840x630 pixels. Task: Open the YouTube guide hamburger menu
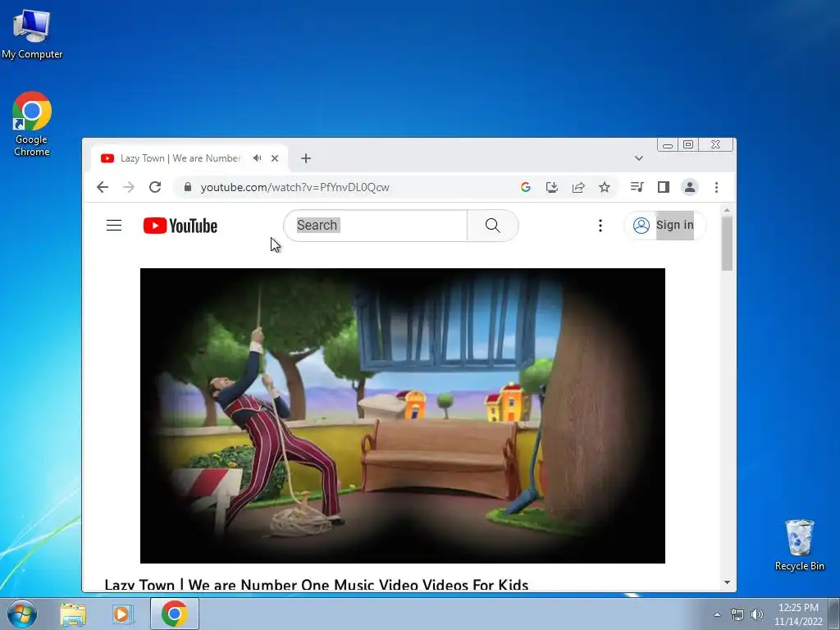coord(113,226)
